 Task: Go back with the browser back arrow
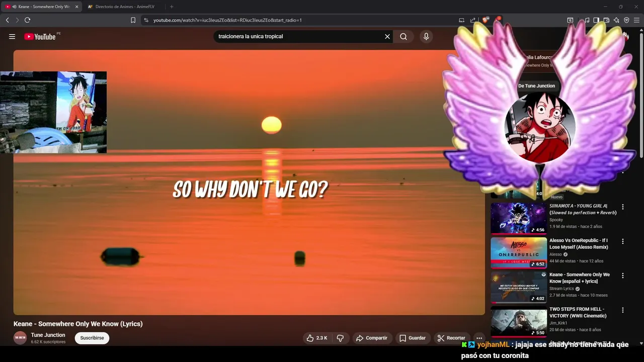tap(7, 20)
